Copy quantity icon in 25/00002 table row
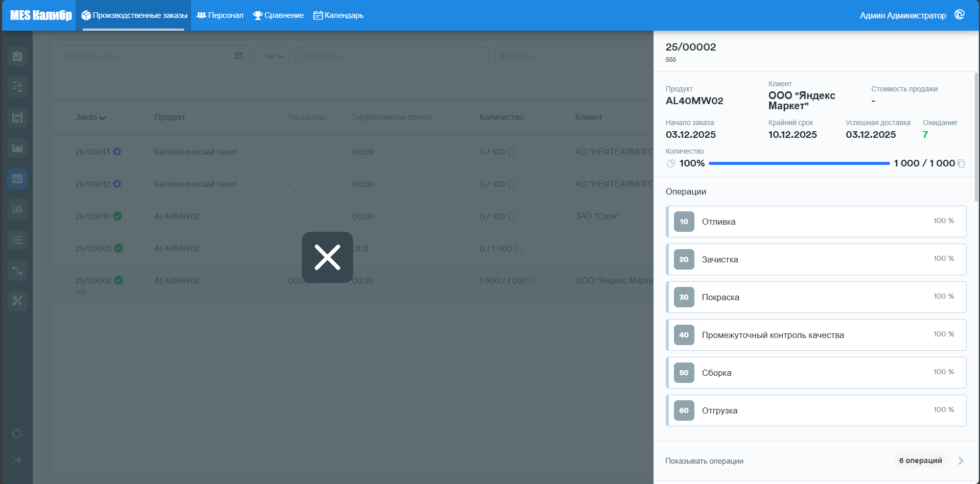Image resolution: width=980 pixels, height=484 pixels. tap(533, 280)
